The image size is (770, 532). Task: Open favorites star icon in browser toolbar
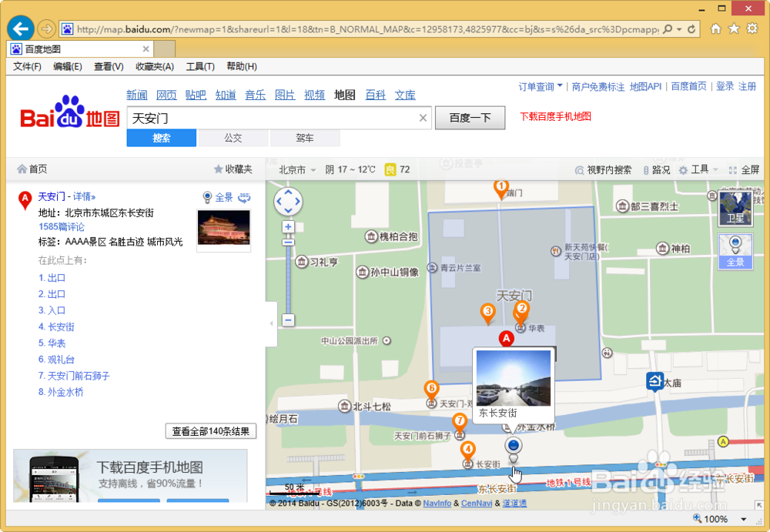click(x=734, y=28)
